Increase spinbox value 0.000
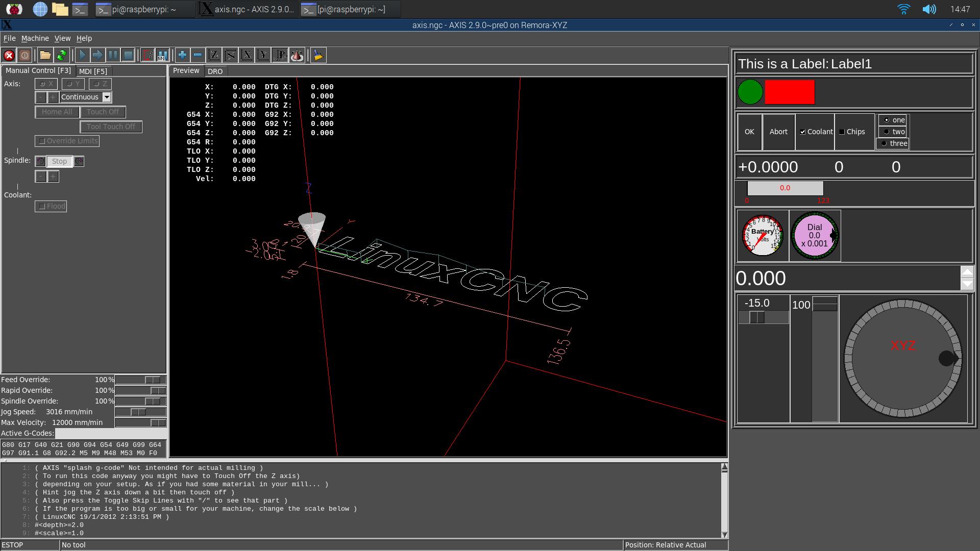This screenshot has height=551, width=980. pyautogui.click(x=967, y=271)
